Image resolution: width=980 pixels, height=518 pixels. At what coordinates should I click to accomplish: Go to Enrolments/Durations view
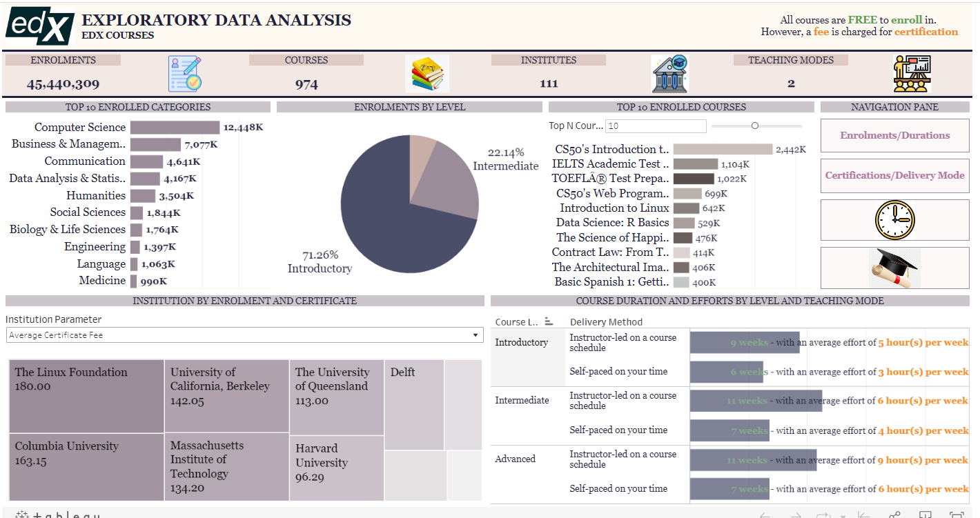(x=894, y=135)
